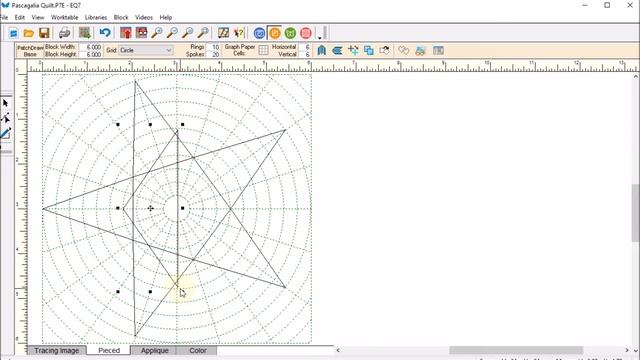This screenshot has height=360, width=640.
Task: Undo the last action with the blue arrow
Action: point(105,33)
